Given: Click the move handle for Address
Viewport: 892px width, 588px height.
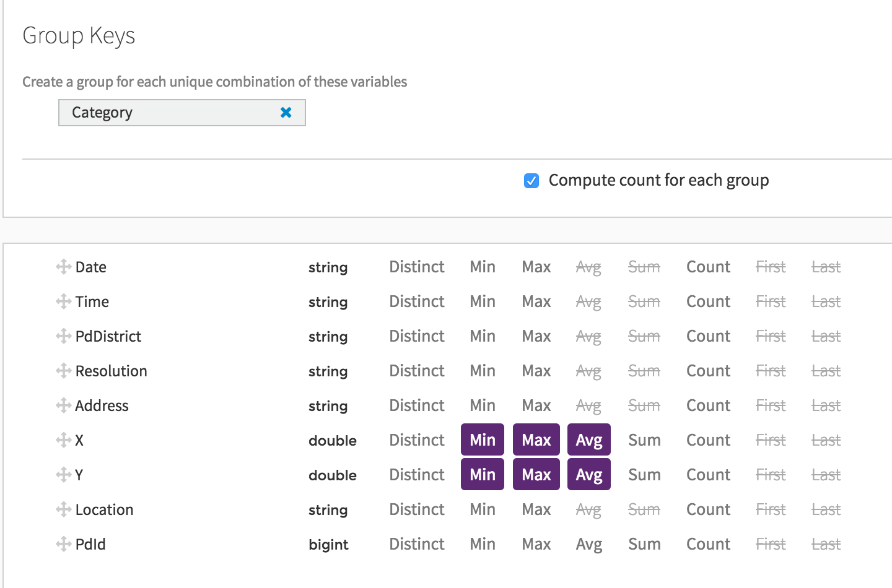Looking at the screenshot, I should [x=63, y=405].
